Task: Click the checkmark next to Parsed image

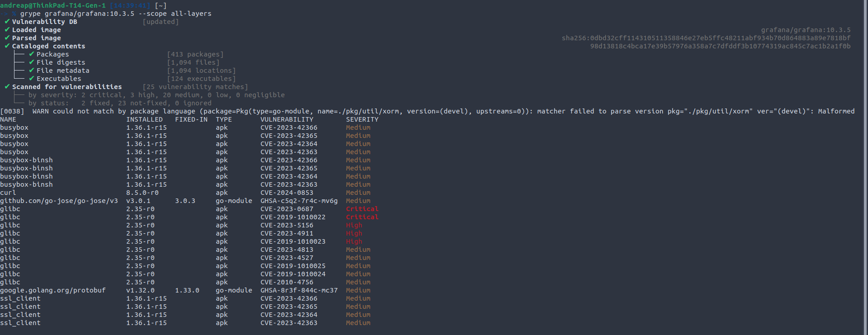Action: coord(7,38)
